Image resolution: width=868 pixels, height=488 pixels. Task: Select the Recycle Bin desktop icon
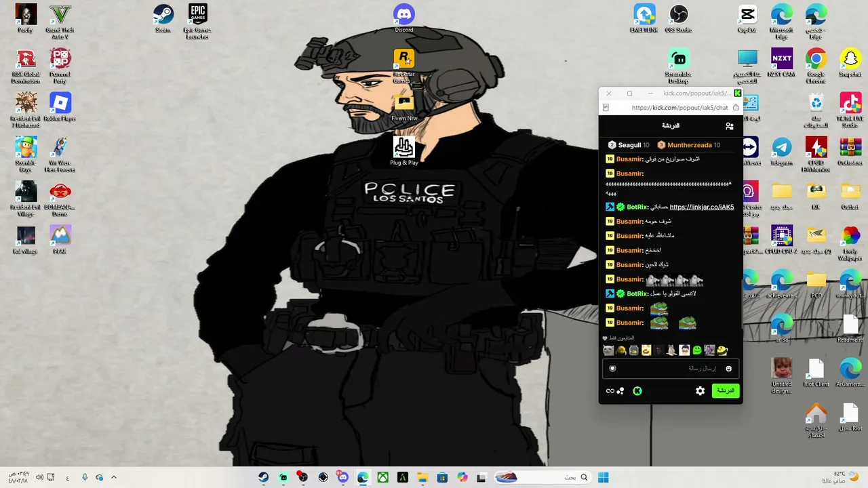pos(816,110)
